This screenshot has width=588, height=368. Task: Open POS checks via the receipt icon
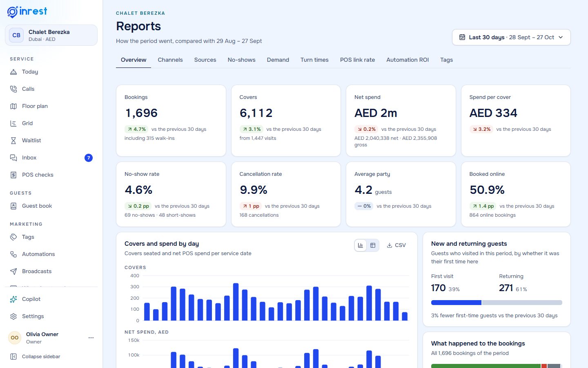(13, 175)
